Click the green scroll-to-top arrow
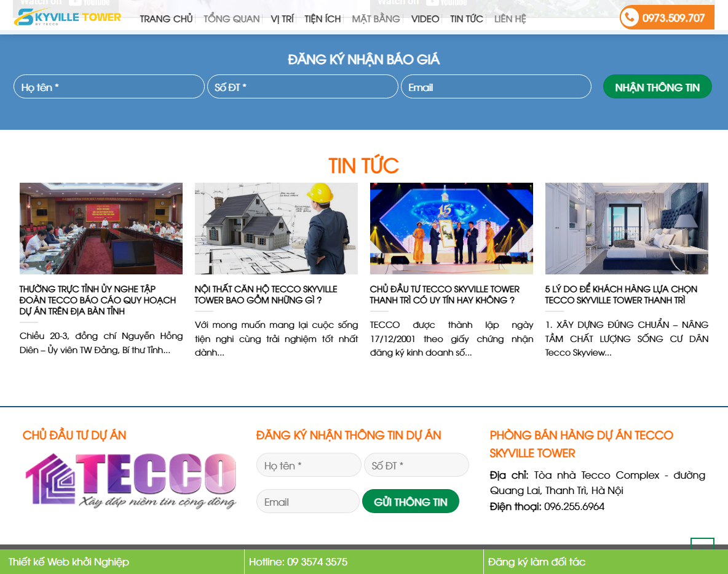This screenshot has width=728, height=574. tap(702, 544)
